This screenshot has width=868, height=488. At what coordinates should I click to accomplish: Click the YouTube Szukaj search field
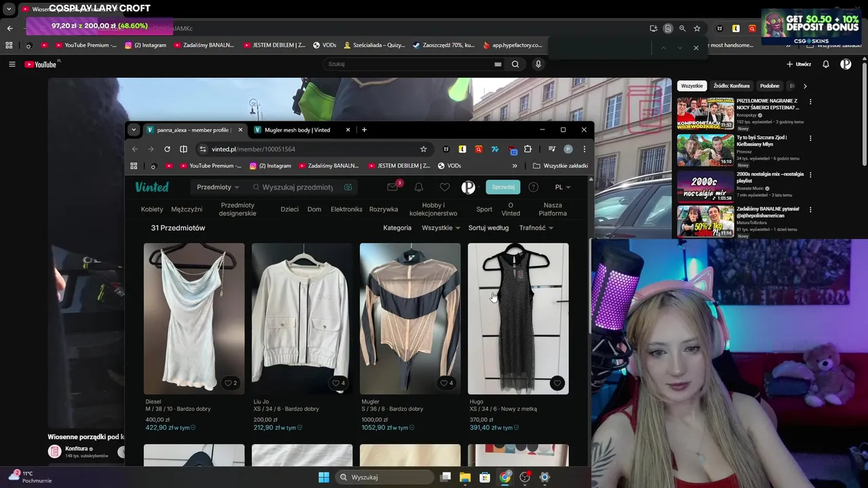pos(410,64)
